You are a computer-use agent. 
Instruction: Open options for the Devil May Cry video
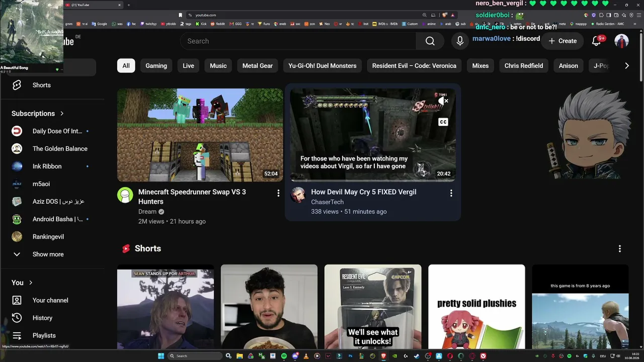click(451, 193)
